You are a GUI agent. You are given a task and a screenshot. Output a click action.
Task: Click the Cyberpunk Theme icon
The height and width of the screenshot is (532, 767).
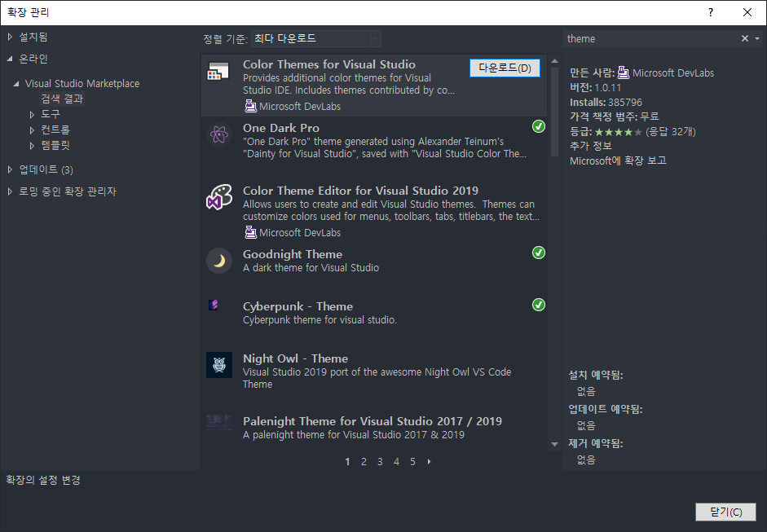[214, 306]
